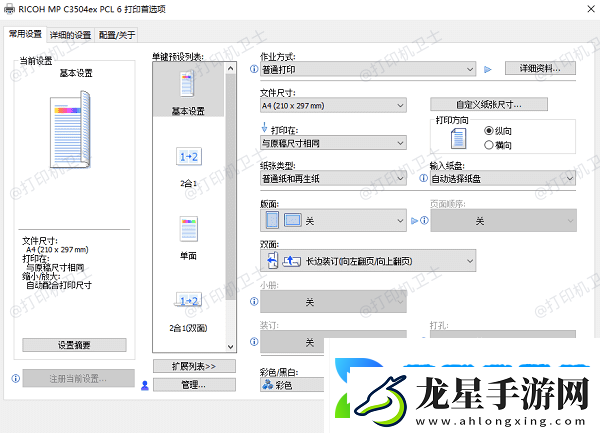Viewport: 600px width, 433px height.
Task: Open the 双面 长边装订 dropdown
Action: [x=368, y=261]
